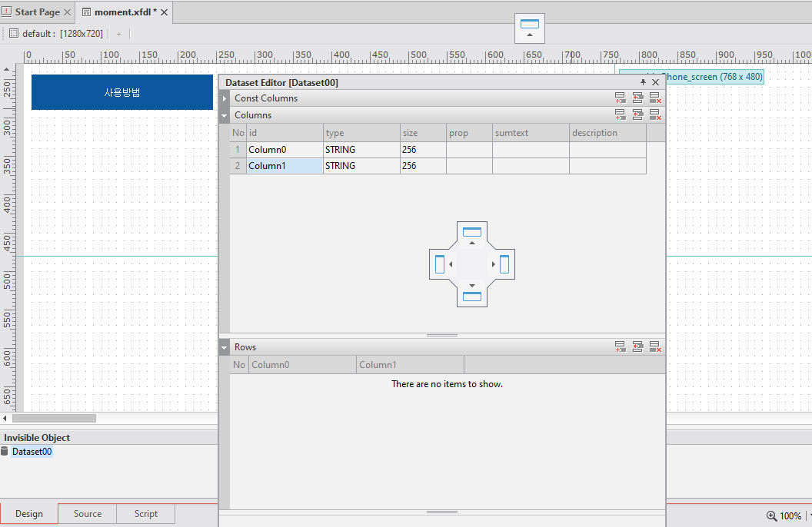The height and width of the screenshot is (527, 812).
Task: Add a new row in Rows section
Action: click(620, 347)
